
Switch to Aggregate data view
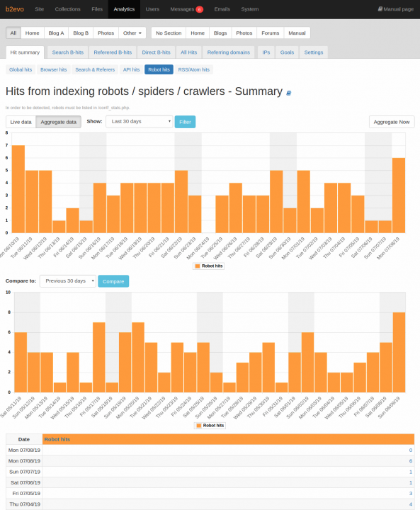coord(59,122)
